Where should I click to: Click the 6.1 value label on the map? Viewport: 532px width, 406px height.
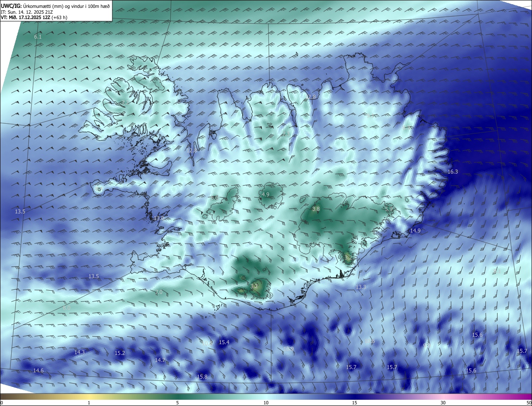click(x=38, y=37)
